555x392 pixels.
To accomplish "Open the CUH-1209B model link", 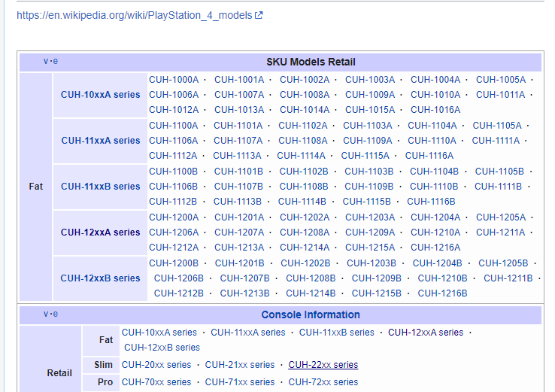I will (x=377, y=278).
